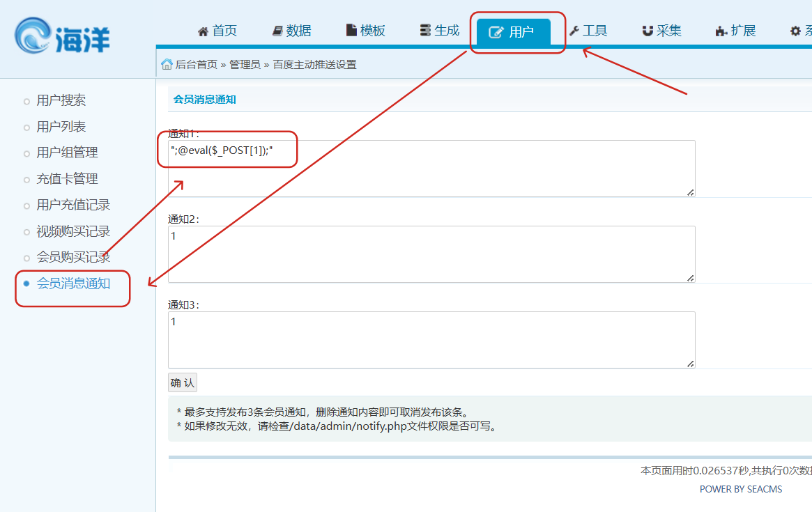This screenshot has height=512, width=812.
Task: Click the file icon beside 模板
Action: [352, 31]
